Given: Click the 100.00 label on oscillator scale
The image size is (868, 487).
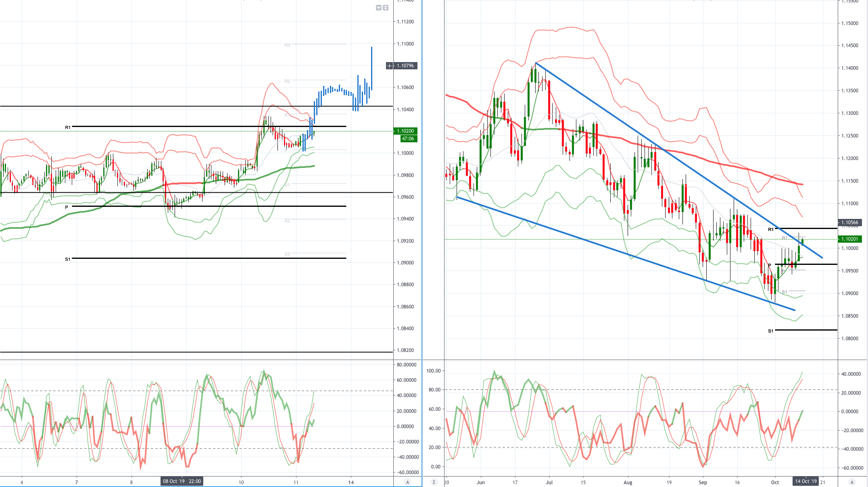Looking at the screenshot, I should tap(434, 371).
